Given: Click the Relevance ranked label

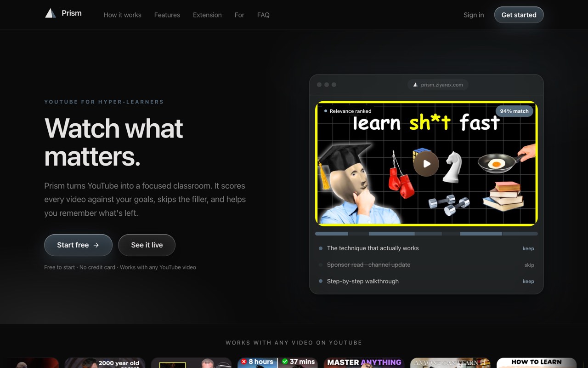Looking at the screenshot, I should pyautogui.click(x=348, y=111).
